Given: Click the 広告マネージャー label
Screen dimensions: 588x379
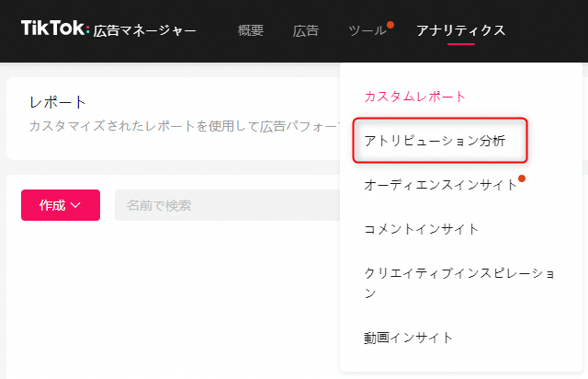Looking at the screenshot, I should pyautogui.click(x=144, y=30).
